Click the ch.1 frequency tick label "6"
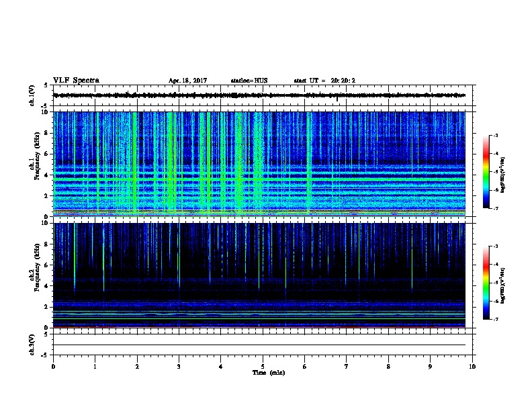The image size is (532, 411). [46, 154]
